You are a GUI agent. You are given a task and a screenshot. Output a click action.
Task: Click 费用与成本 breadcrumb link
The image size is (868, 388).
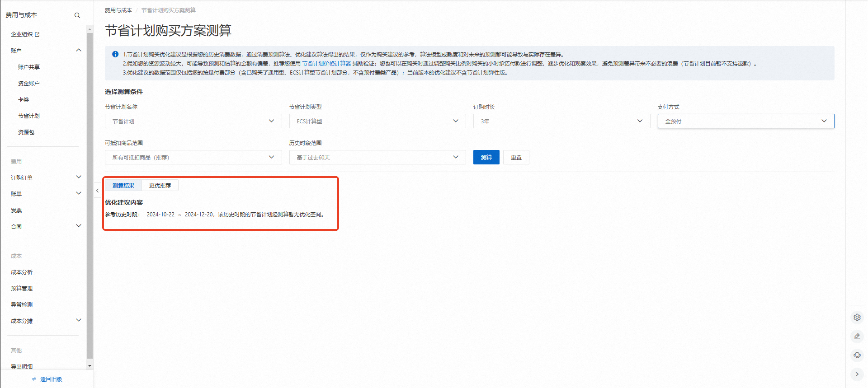pyautogui.click(x=118, y=10)
